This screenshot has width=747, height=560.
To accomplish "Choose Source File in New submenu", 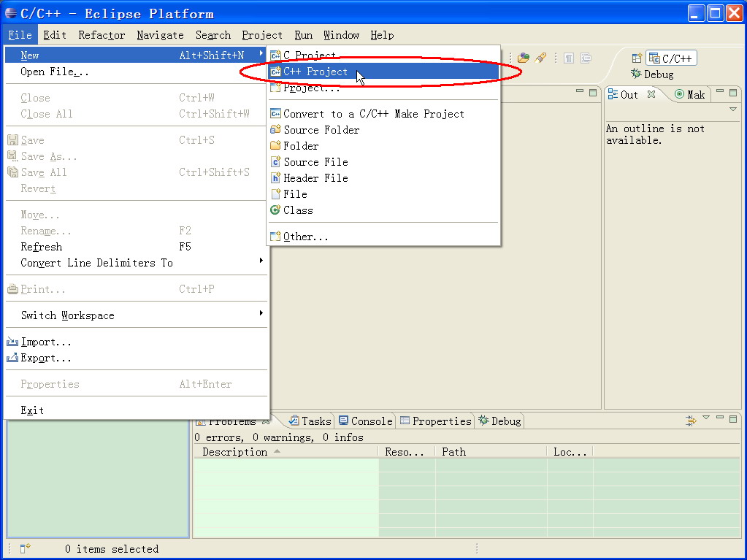I will point(383,162).
